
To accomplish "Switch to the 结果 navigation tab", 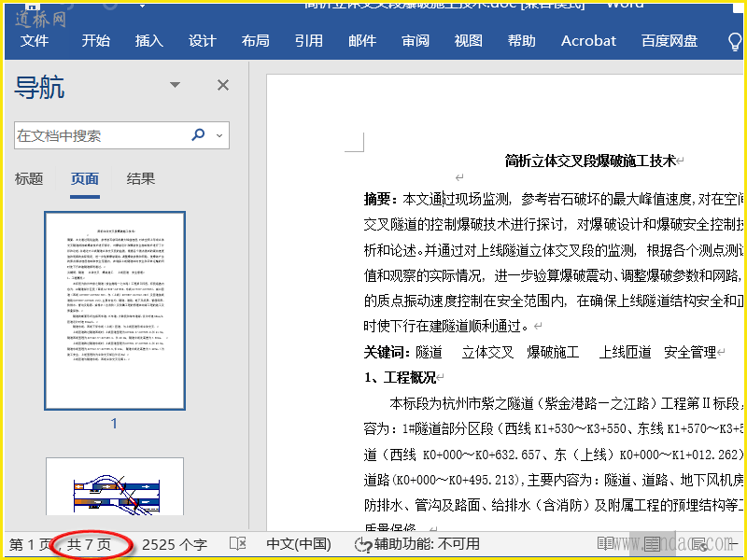I will (x=141, y=179).
